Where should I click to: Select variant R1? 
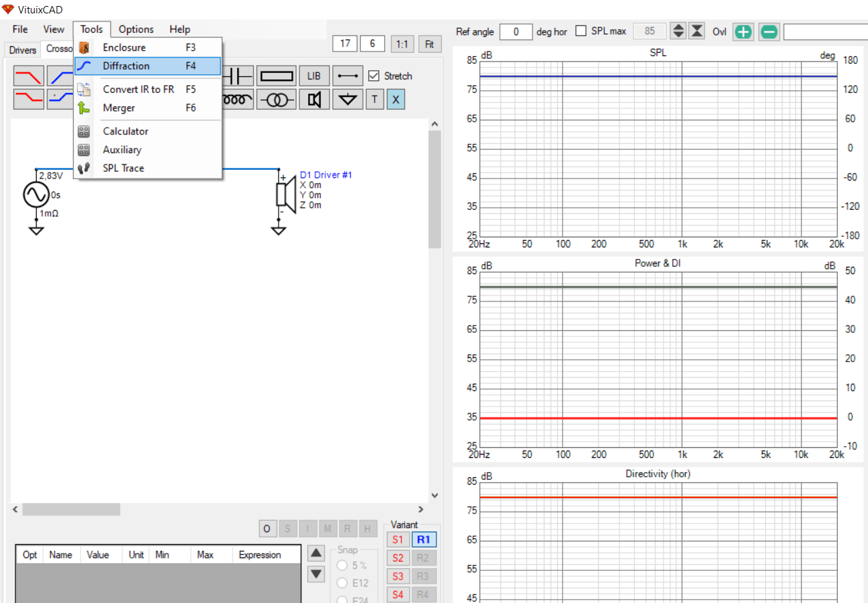424,539
